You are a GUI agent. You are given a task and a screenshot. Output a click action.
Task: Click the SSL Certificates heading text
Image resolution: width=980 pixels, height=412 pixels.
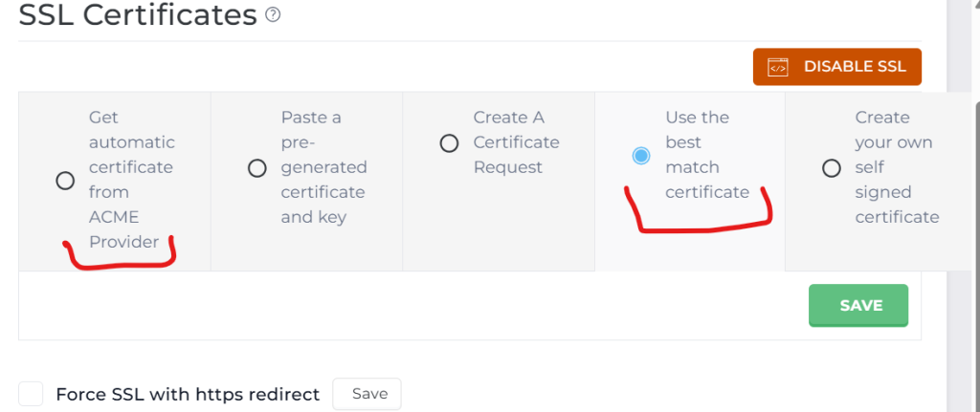(138, 15)
